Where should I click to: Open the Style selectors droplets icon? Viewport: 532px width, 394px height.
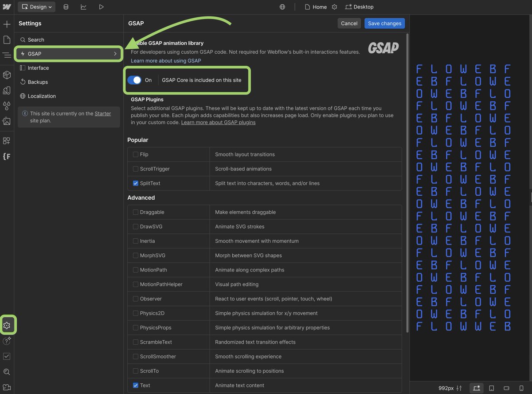point(7,106)
